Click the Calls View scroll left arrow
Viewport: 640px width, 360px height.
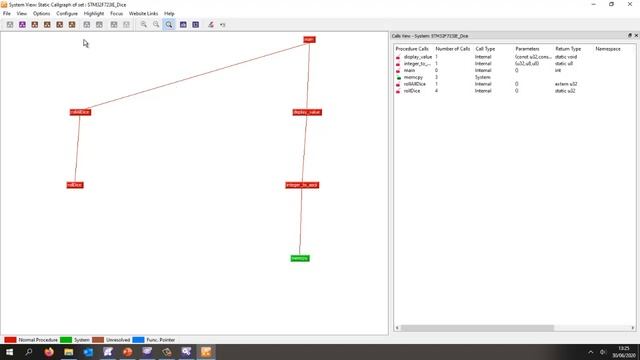coord(397,328)
